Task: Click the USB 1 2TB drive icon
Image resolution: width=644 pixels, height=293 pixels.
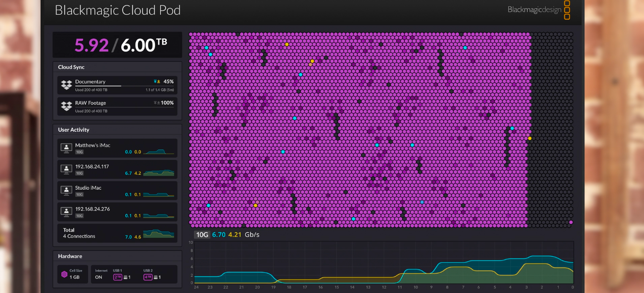Action: pyautogui.click(x=117, y=277)
